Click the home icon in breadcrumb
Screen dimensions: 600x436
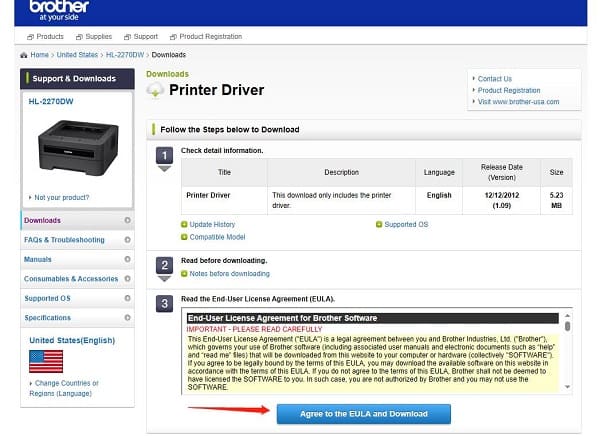24,55
